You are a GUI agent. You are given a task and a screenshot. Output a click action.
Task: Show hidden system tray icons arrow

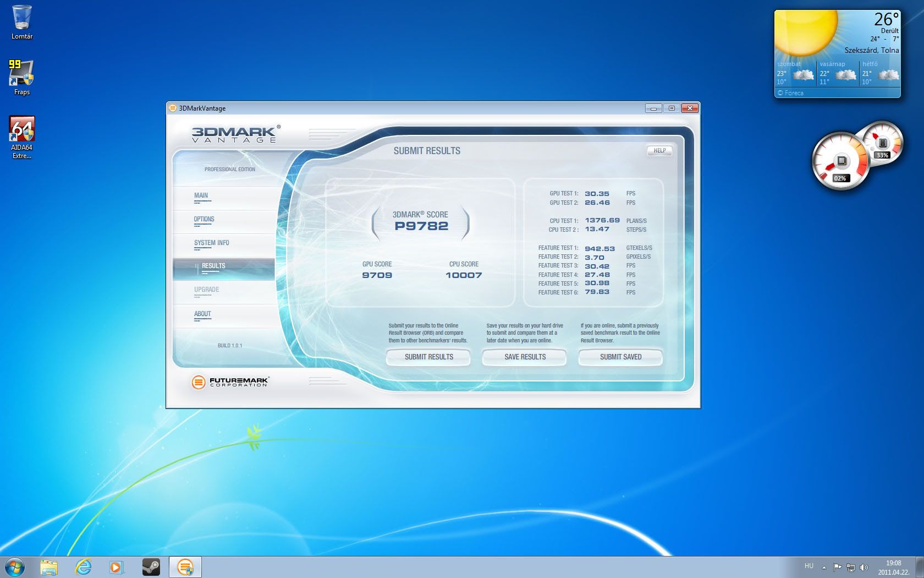[x=824, y=567]
